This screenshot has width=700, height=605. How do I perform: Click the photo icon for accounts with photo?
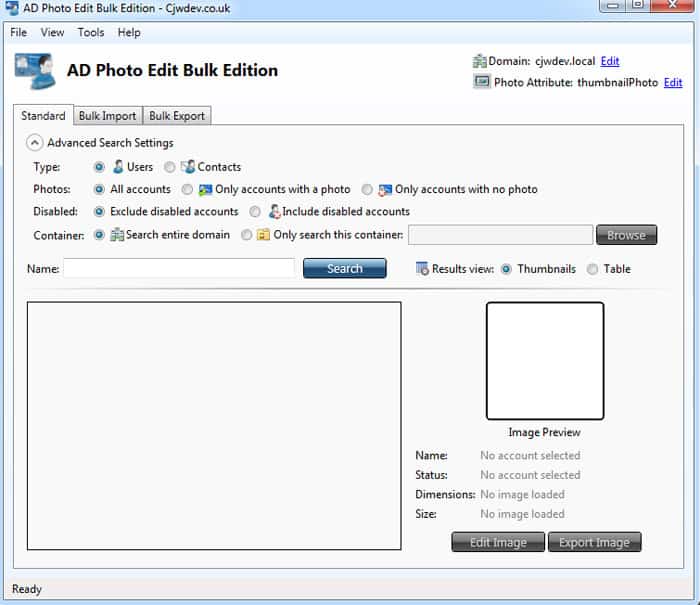coord(205,189)
